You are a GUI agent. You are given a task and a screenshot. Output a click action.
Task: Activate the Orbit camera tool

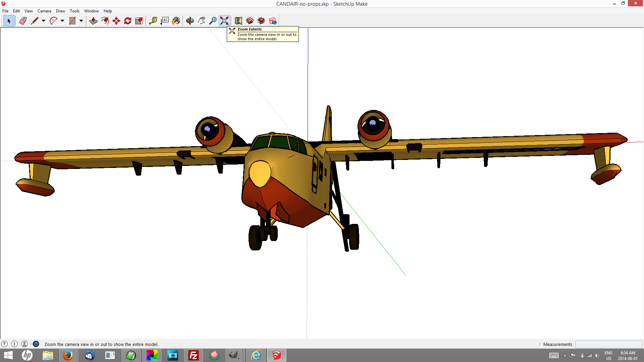(x=190, y=21)
